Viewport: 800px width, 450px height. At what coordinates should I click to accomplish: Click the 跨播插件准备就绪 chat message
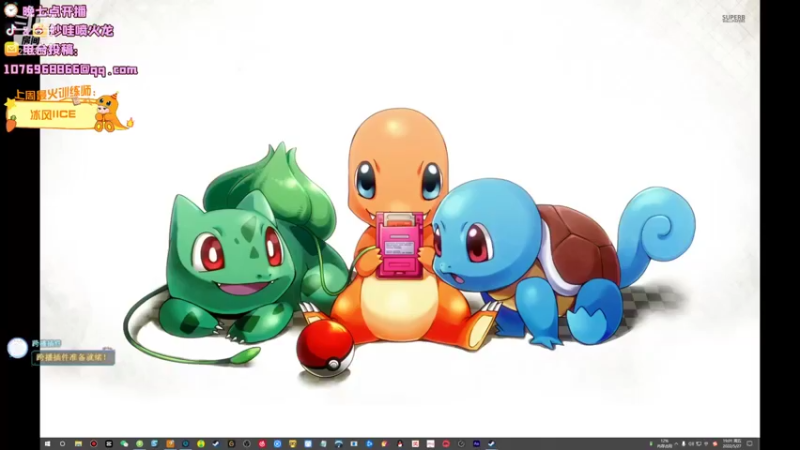click(72, 358)
